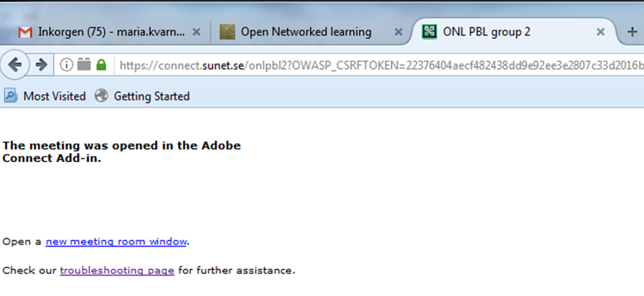
Task: Click the Getting Started globe icon
Action: (101, 96)
